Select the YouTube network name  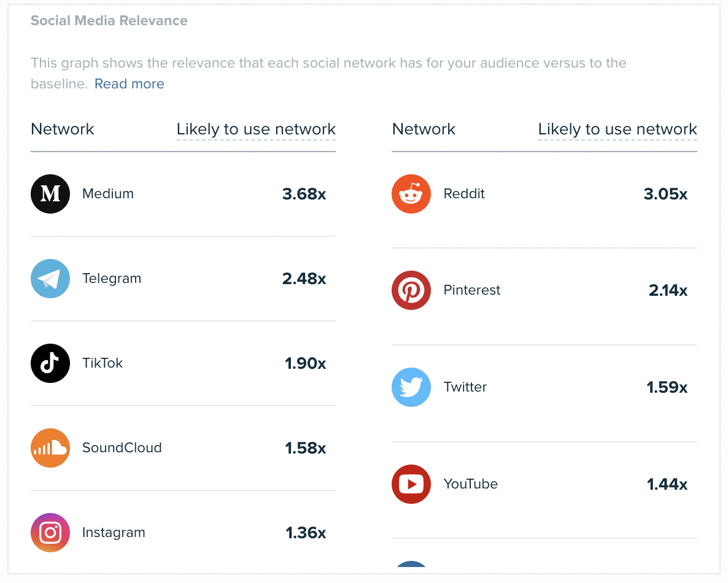pos(470,484)
